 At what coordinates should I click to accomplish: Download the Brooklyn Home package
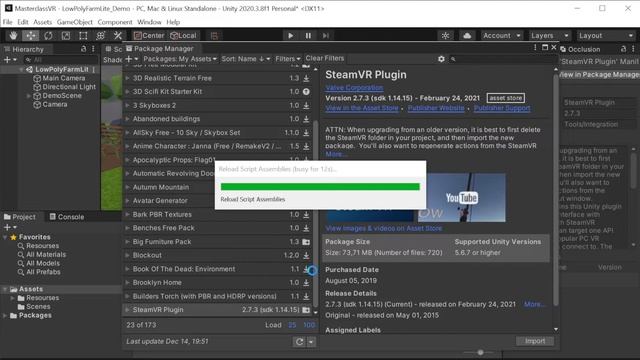[306, 282]
